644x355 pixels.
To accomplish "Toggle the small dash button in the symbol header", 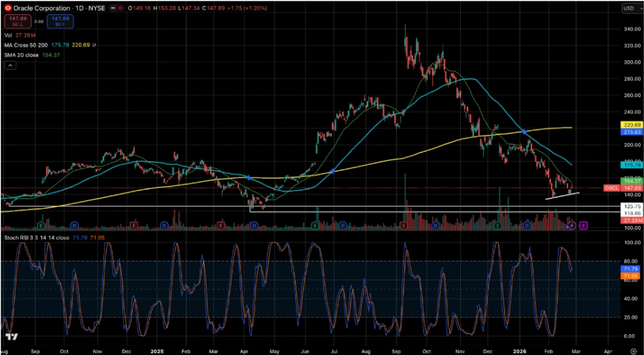I will pos(113,8).
